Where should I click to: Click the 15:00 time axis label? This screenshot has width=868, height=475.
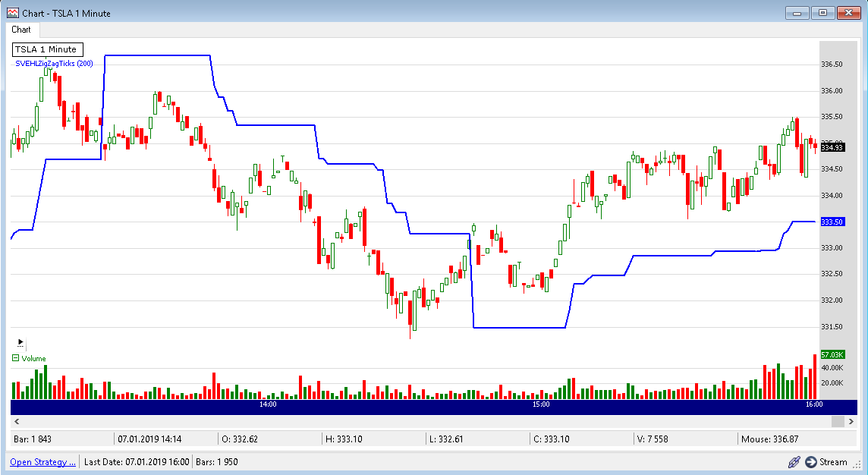click(x=540, y=405)
